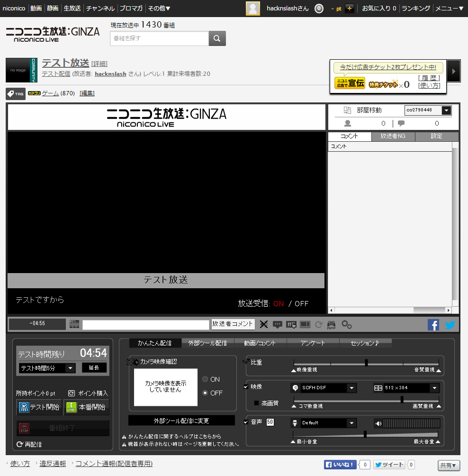Open the テスト放送 title link

click(65, 63)
